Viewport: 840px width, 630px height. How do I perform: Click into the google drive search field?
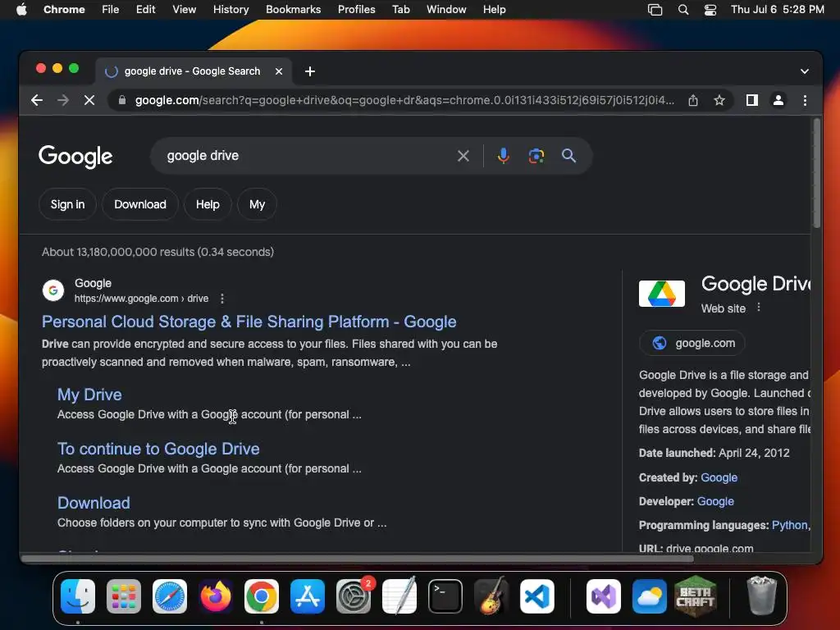(311, 156)
